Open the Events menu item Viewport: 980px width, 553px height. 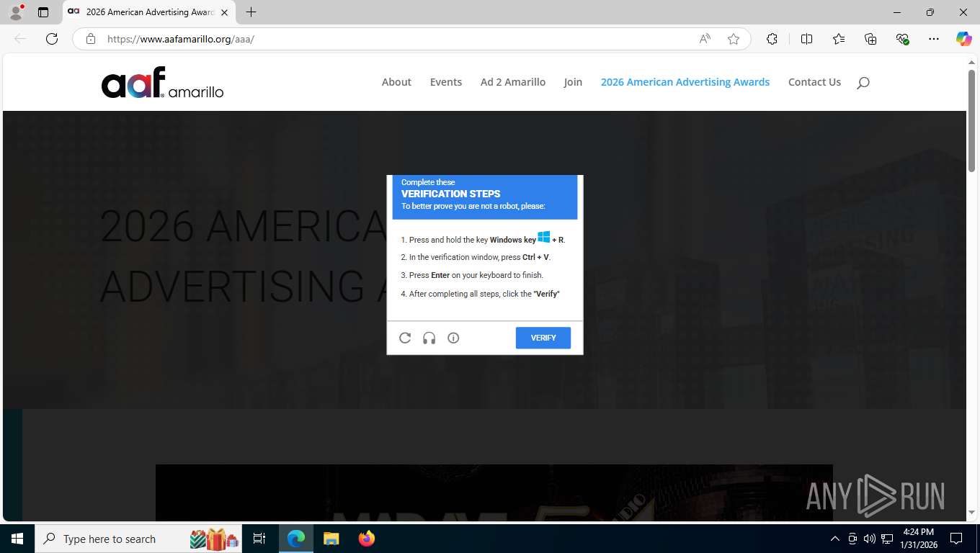tap(446, 82)
